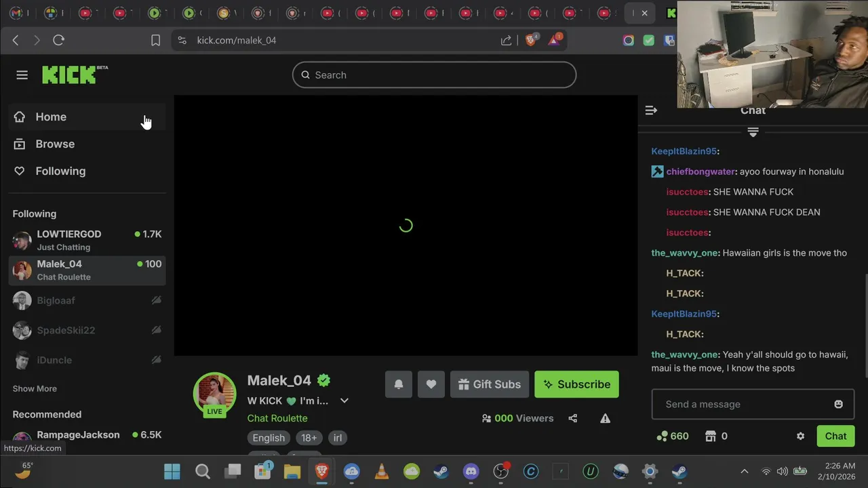Viewport: 868px width, 488px height.
Task: Reload the current page
Action: tap(58, 40)
